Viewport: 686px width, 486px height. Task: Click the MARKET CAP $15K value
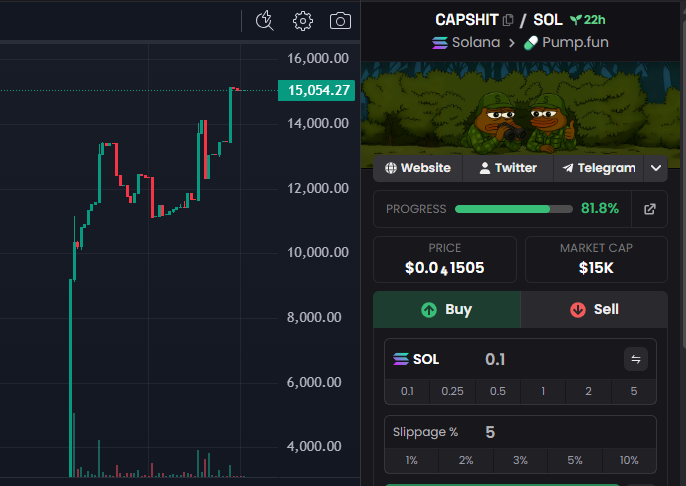point(596,268)
